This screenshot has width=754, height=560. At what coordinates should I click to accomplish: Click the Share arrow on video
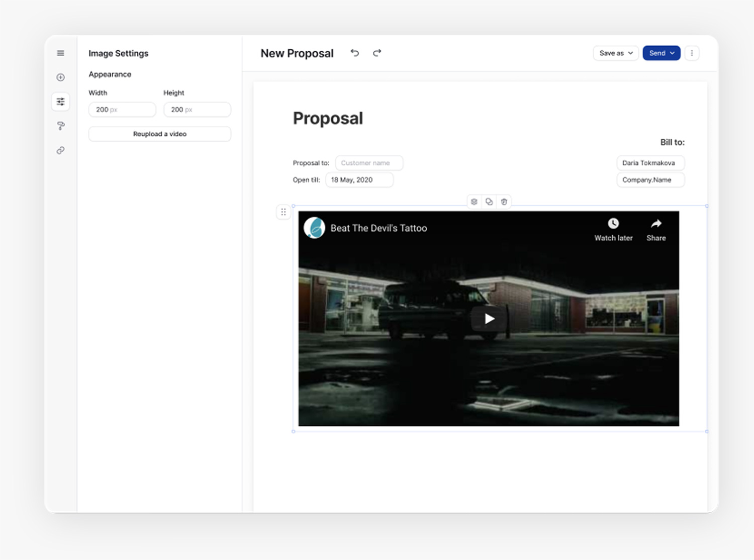coord(656,224)
